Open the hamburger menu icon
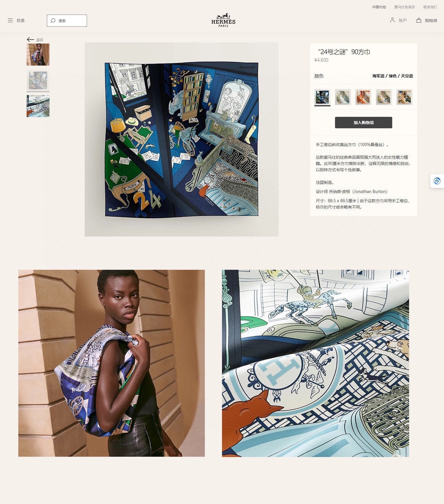 point(10,21)
